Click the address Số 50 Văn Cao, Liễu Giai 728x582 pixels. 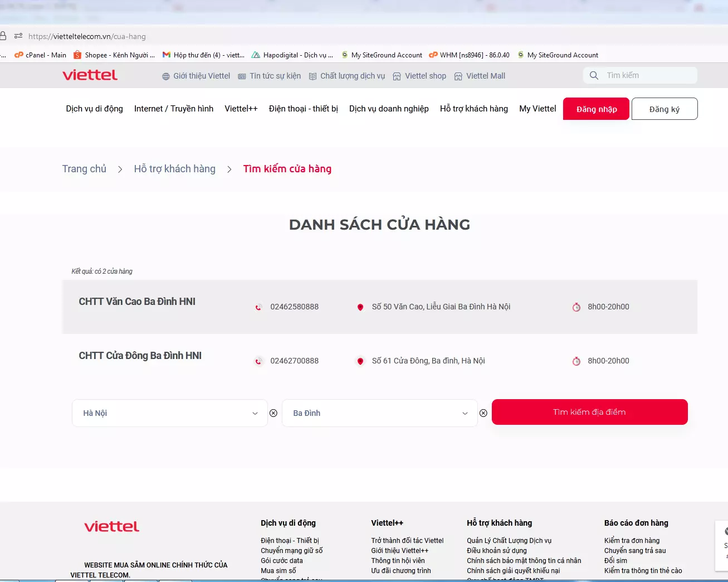click(x=441, y=307)
